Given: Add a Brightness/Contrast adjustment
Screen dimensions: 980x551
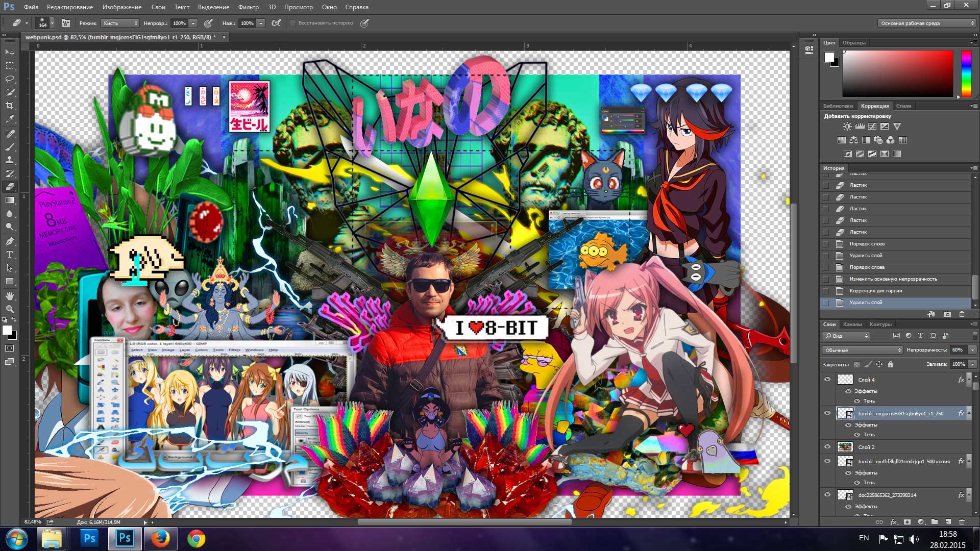Looking at the screenshot, I should click(847, 127).
